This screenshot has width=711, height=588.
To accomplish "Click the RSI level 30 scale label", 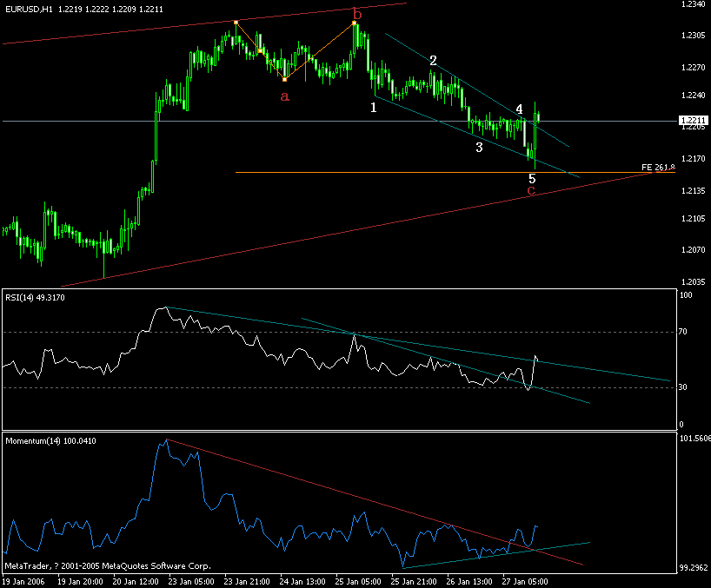I will coord(683,386).
